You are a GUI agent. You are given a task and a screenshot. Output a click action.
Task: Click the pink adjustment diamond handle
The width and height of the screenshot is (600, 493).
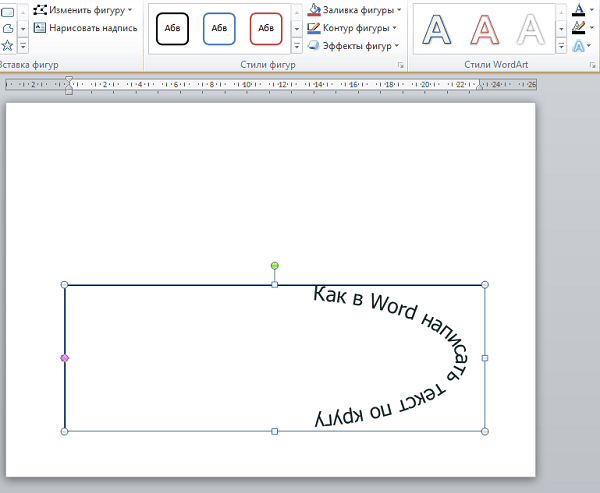pos(65,358)
